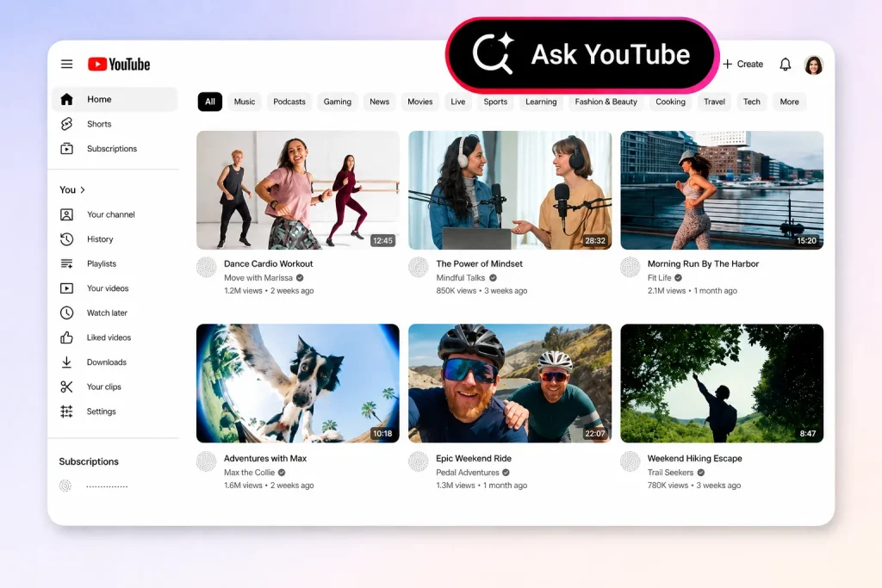882x588 pixels.
Task: Open Morning Run By The Harbor title
Action: pyautogui.click(x=703, y=263)
